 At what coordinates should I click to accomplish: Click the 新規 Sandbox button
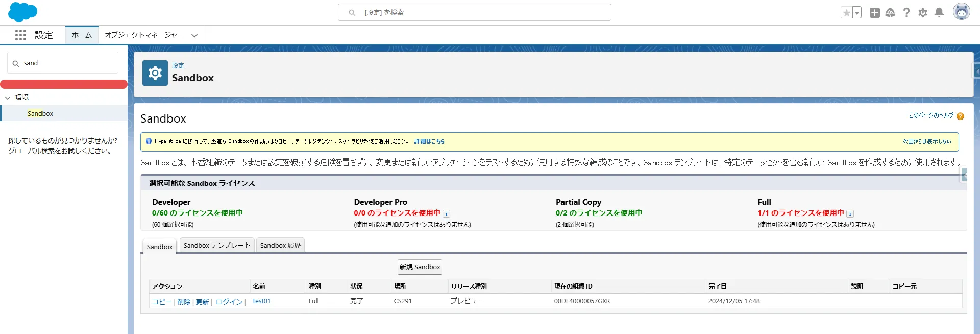[x=420, y=267]
